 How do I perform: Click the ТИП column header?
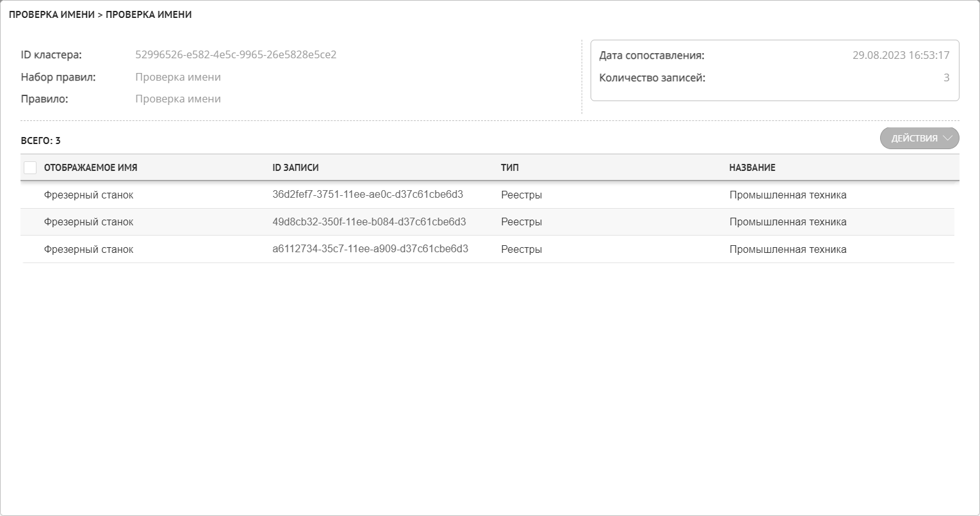click(x=510, y=168)
